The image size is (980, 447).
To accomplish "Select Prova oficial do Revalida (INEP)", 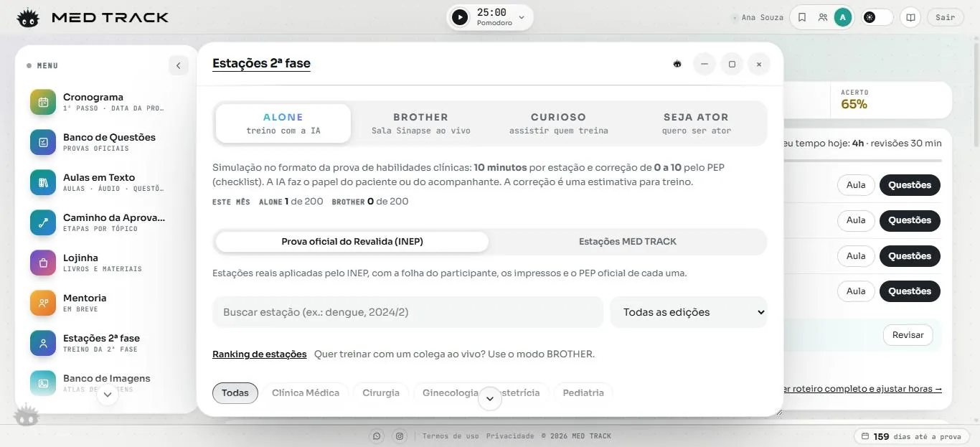I will tap(352, 242).
